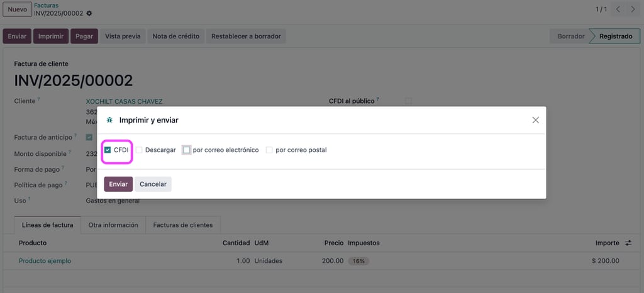The height and width of the screenshot is (293, 644).
Task: Click the price 200.00 cell
Action: click(x=333, y=261)
